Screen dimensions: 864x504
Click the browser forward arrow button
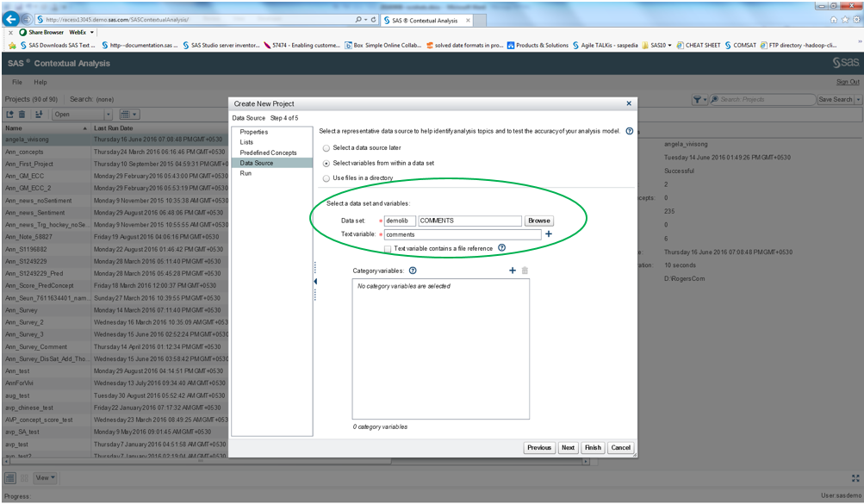point(27,19)
